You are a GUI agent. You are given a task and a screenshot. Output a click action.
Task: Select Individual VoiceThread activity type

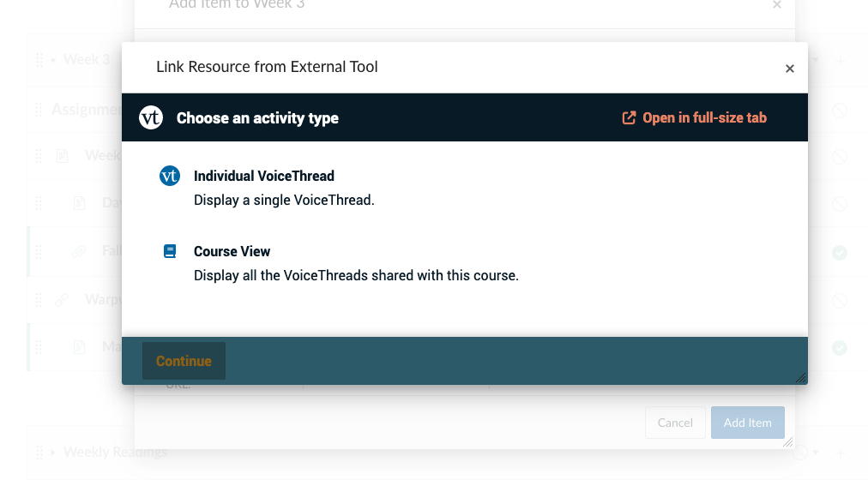263,176
